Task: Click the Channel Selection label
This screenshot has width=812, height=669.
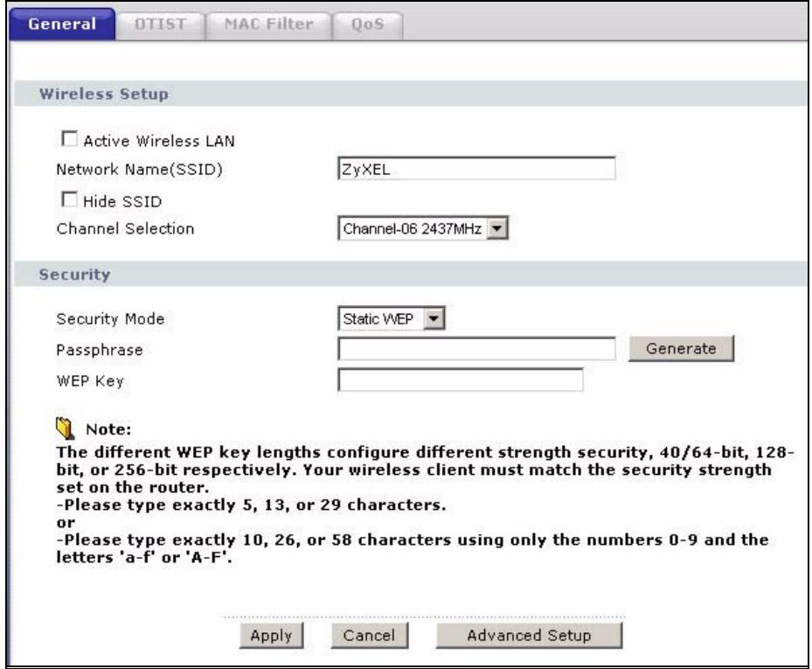Action: 125,228
